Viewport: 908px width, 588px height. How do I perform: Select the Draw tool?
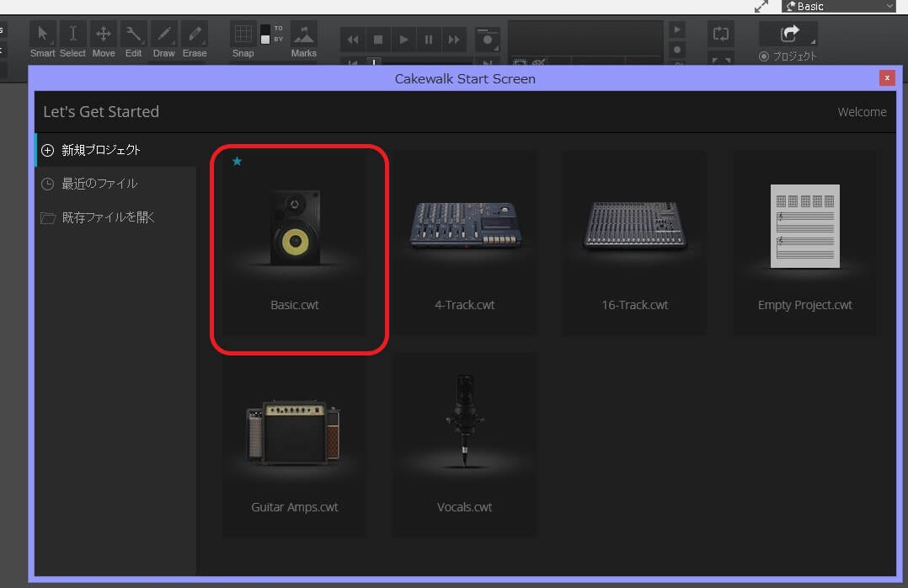pos(164,40)
